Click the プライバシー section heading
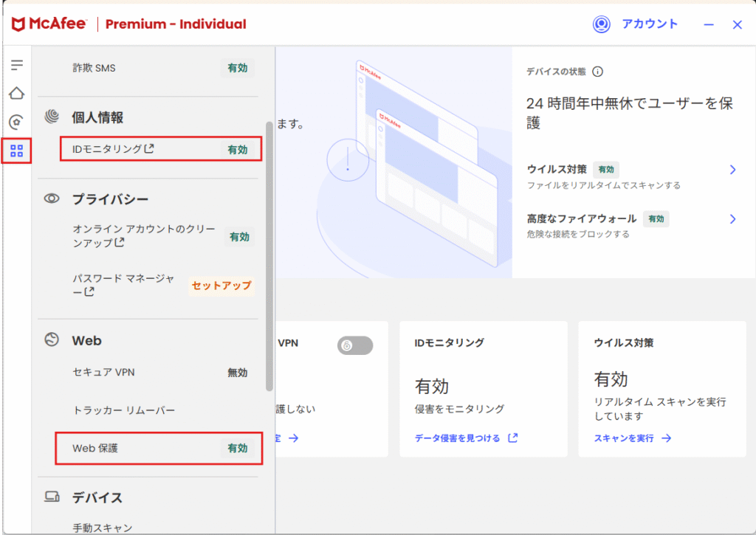This screenshot has height=535, width=756. click(x=111, y=199)
